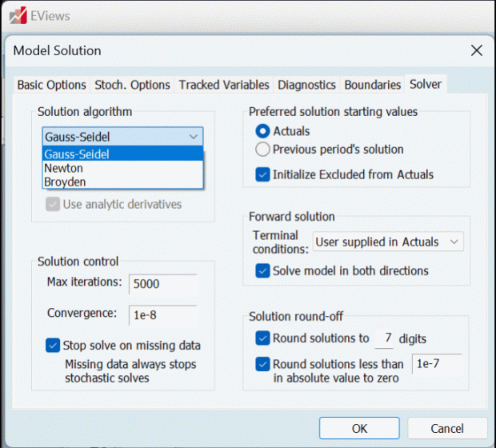The width and height of the screenshot is (496, 448).
Task: Switch to the Basic Options tab
Action: coord(51,85)
